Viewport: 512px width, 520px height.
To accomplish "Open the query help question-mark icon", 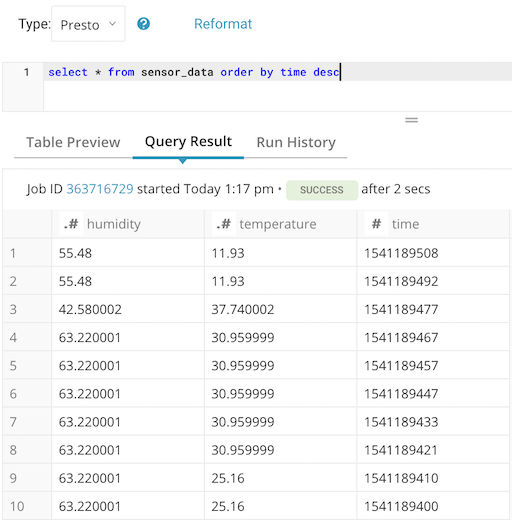I will [144, 24].
